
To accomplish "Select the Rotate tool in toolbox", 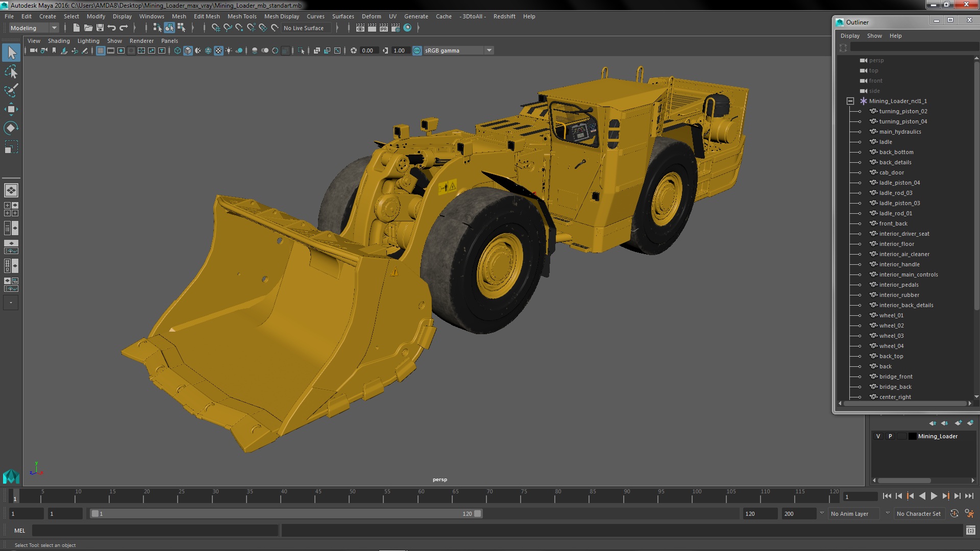I will coord(11,128).
